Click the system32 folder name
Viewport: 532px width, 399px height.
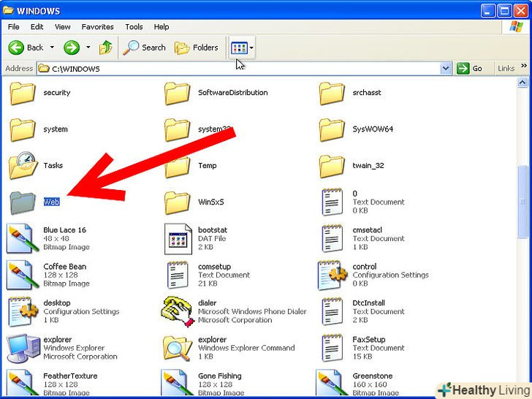tap(214, 129)
